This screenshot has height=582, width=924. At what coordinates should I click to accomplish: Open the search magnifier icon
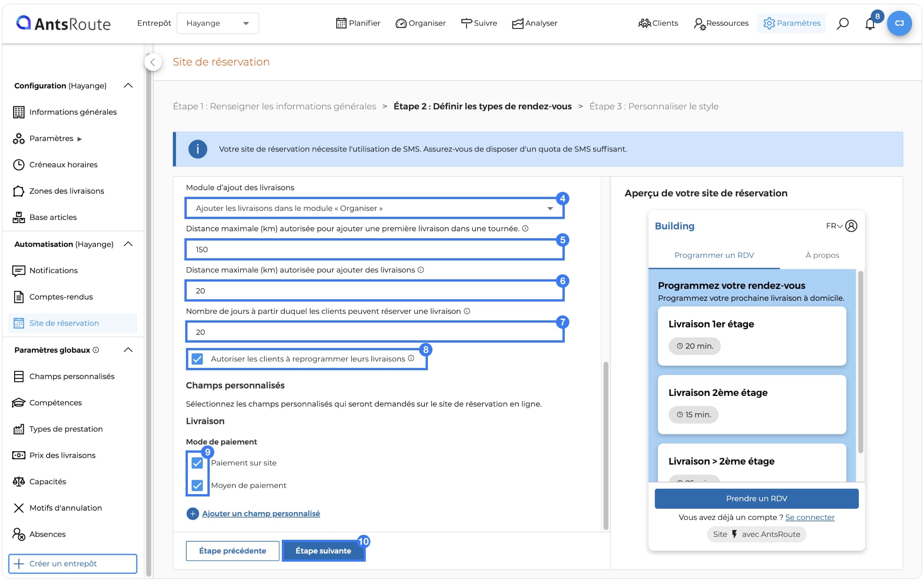(842, 23)
